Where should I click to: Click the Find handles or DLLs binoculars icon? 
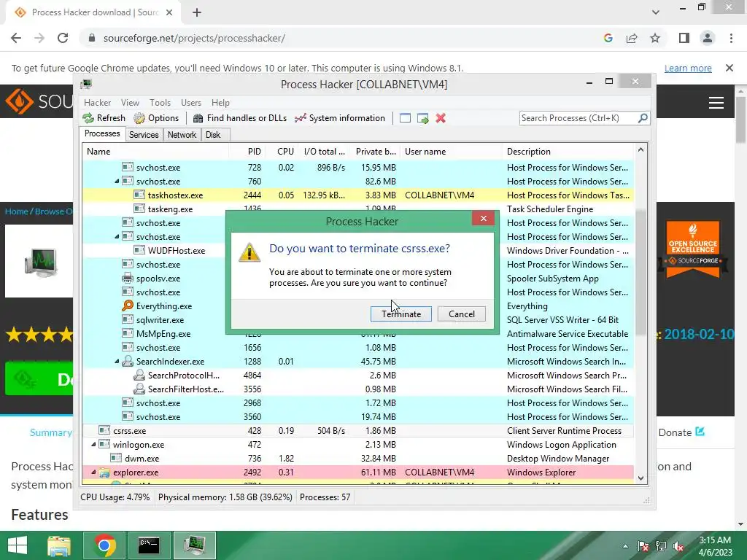198,118
